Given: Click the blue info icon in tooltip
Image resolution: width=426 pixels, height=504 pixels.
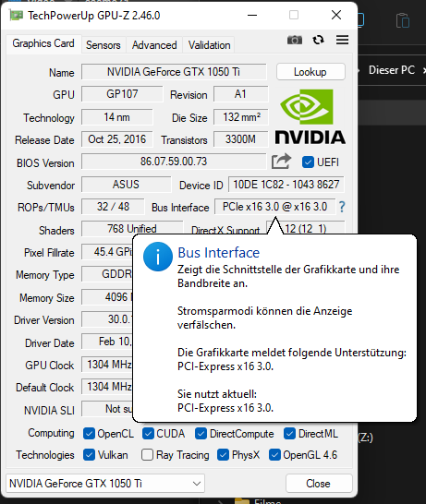Looking at the screenshot, I should click(x=158, y=257).
